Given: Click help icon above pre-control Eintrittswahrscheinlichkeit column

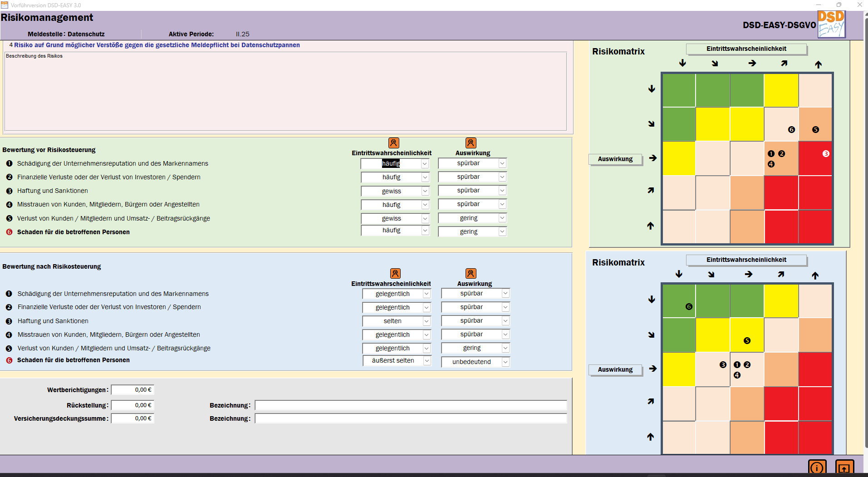Looking at the screenshot, I should click(393, 143).
